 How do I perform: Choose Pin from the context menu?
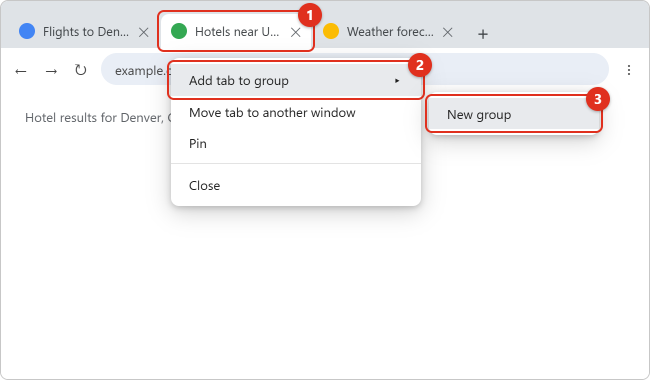tap(296, 143)
